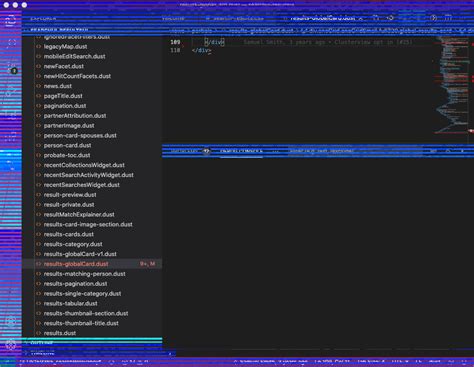This screenshot has width=474, height=367.
Task: Open partnerAttribution.dust
Action: tap(75, 116)
